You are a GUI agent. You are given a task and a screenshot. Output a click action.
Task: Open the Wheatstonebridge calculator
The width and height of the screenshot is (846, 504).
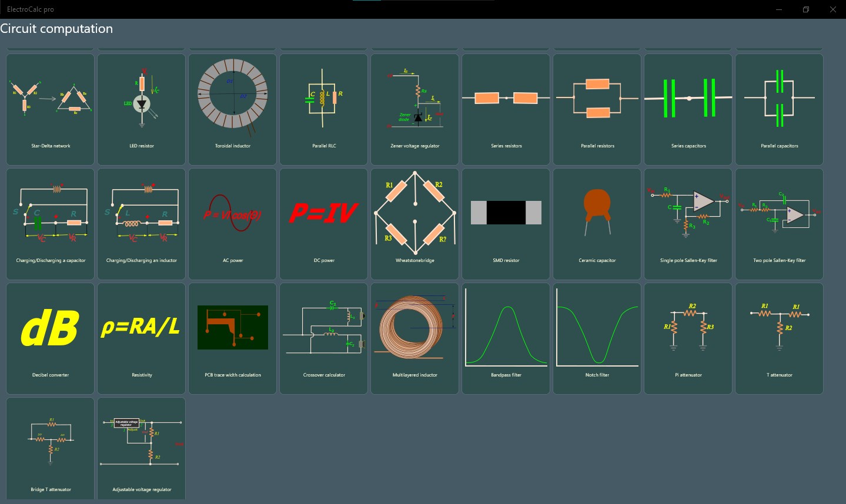click(414, 223)
